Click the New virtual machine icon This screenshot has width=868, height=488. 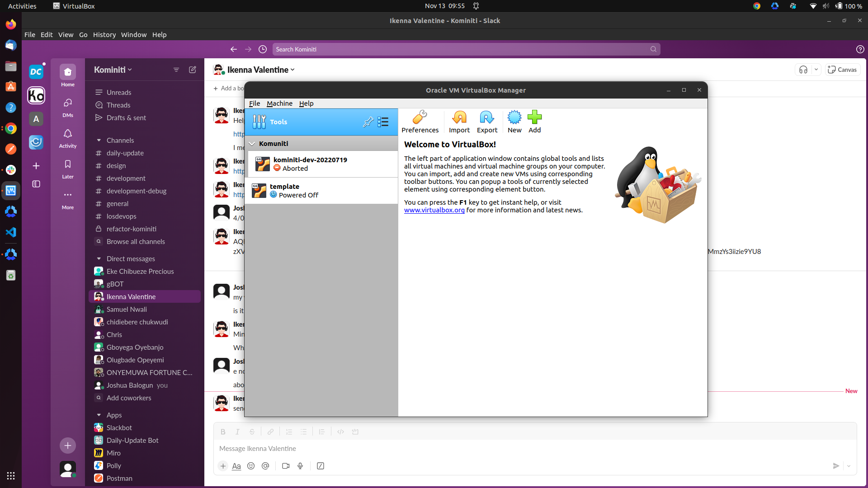tap(514, 117)
